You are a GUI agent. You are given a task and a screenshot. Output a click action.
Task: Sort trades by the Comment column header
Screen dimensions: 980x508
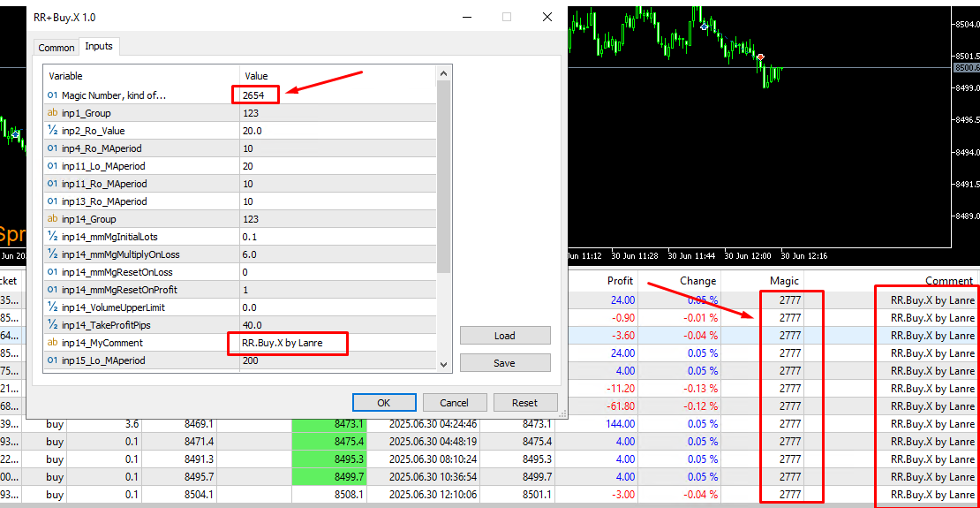click(893, 281)
